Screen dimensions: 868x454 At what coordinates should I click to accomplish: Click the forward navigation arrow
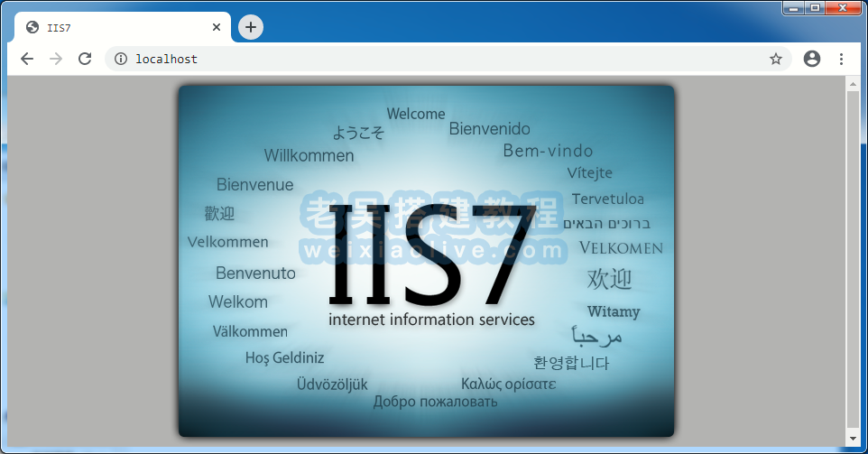[56, 59]
